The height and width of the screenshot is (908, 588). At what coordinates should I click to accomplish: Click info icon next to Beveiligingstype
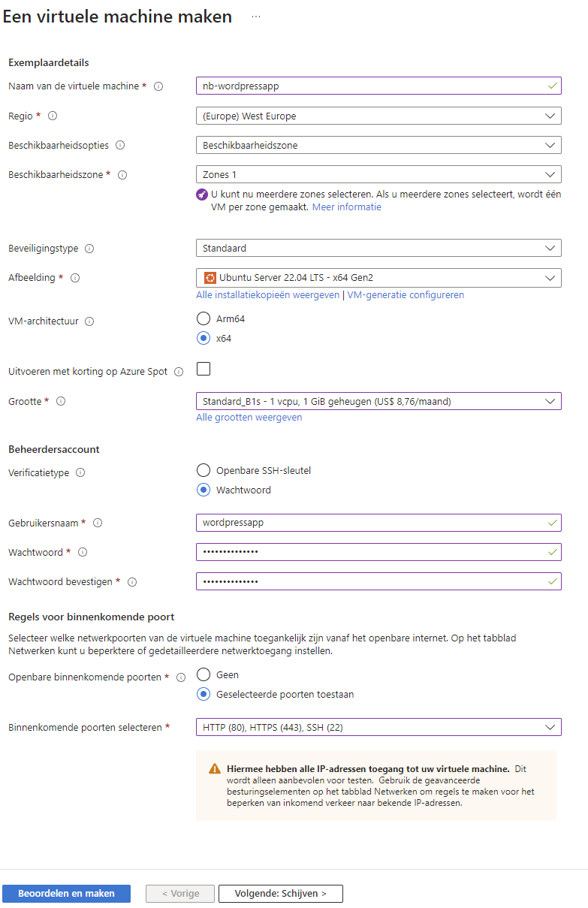pyautogui.click(x=89, y=249)
